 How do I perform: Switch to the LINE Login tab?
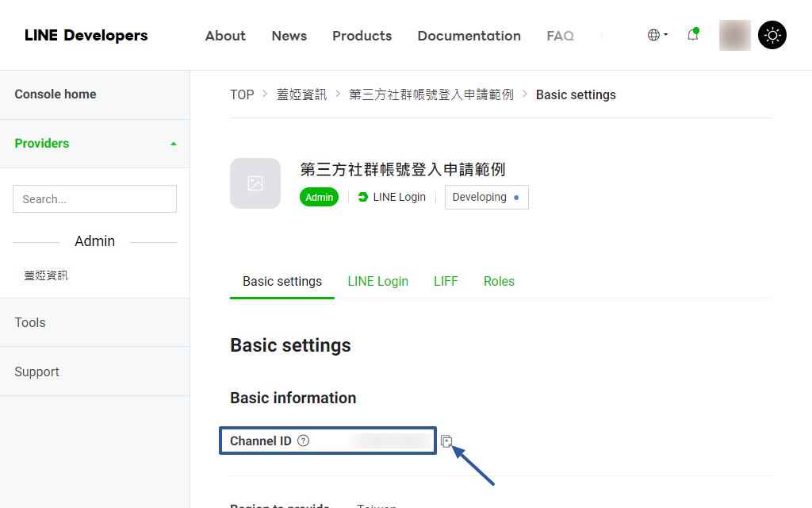(x=377, y=282)
